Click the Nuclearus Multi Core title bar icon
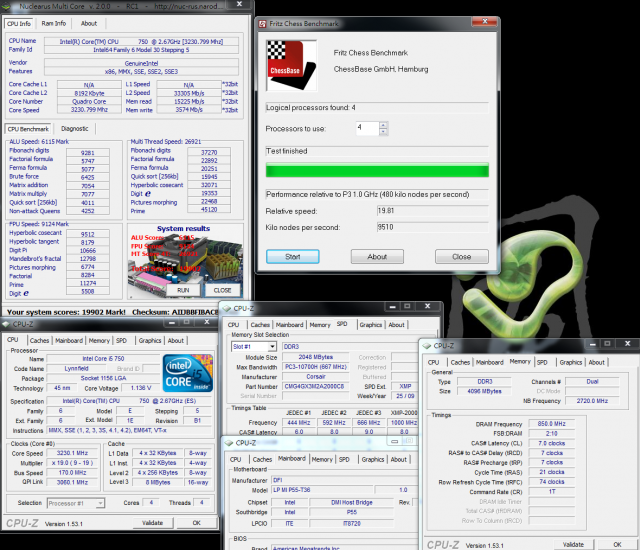640x550 pixels. click(x=7, y=6)
